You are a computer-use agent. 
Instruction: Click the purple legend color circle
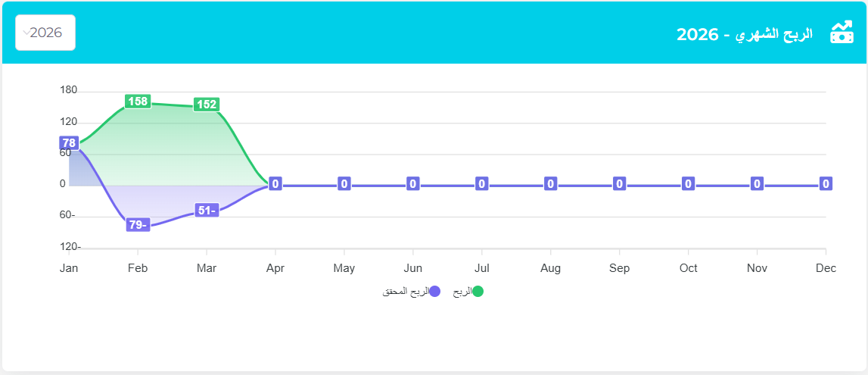coord(434,292)
